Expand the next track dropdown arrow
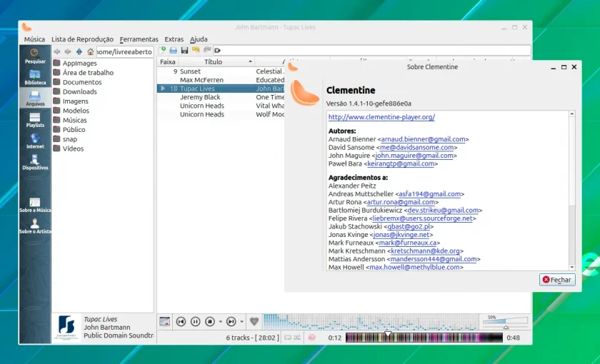The height and width of the screenshot is (364, 600). coord(242,322)
